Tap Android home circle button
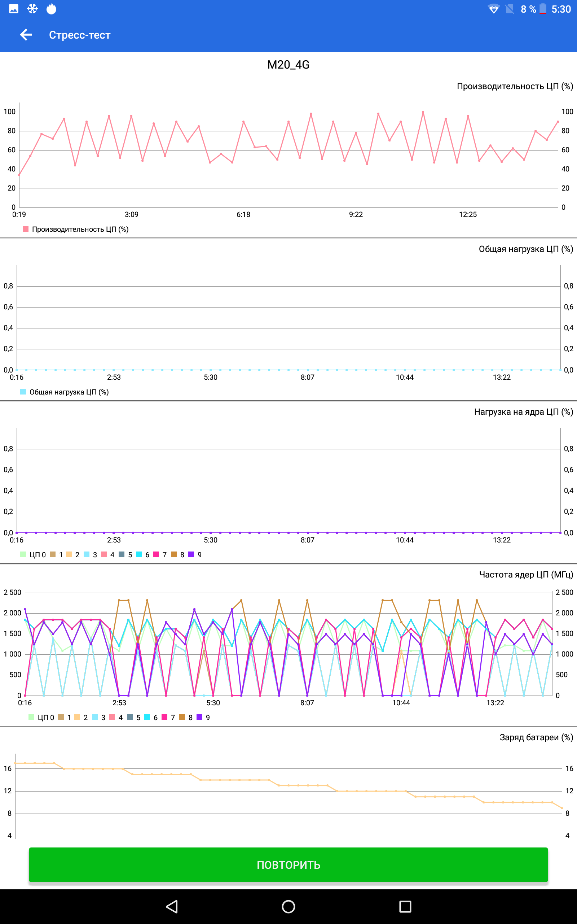Screen dimensions: 577x924 tap(288, 906)
